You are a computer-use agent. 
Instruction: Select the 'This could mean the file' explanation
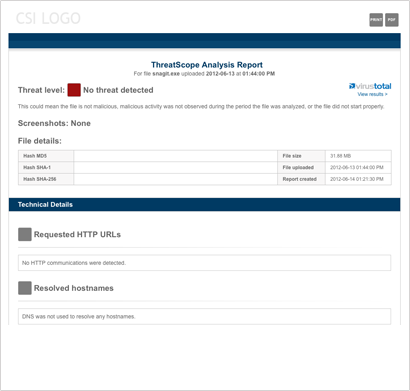tap(201, 107)
